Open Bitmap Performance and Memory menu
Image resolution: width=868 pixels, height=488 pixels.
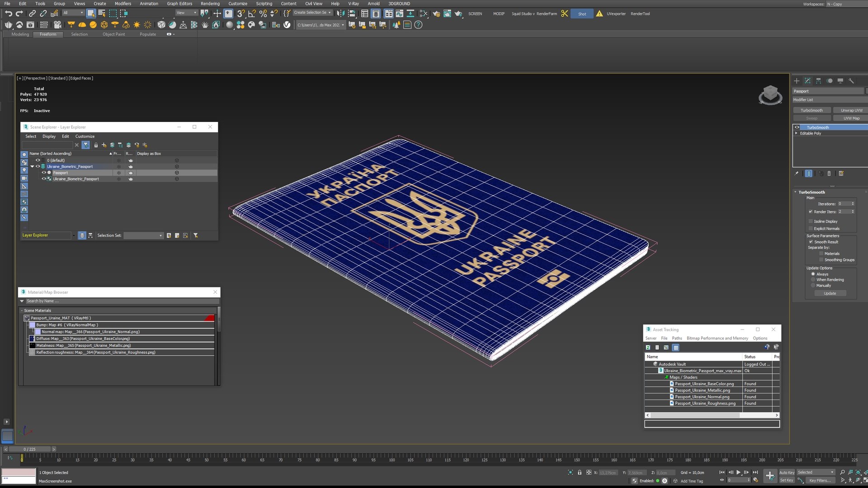717,338
